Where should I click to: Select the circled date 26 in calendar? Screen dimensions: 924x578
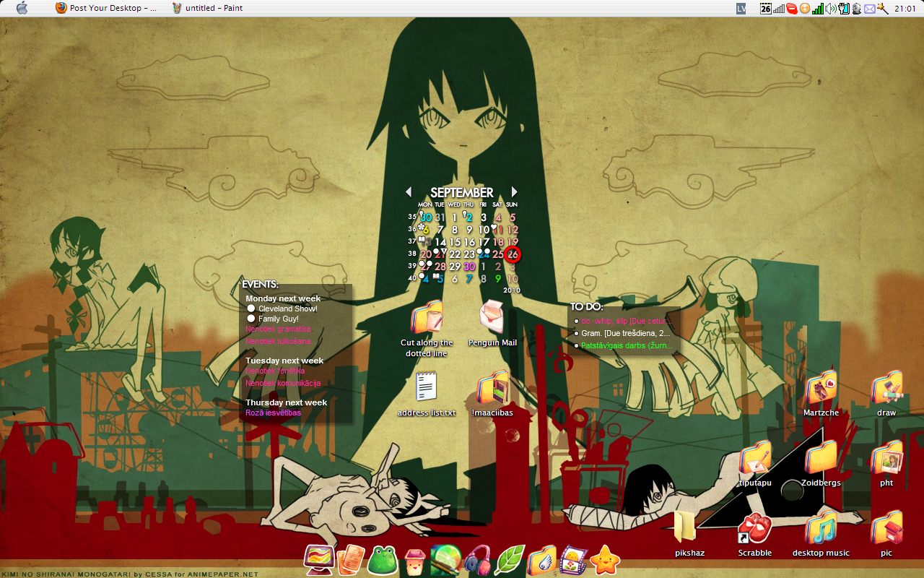click(x=513, y=254)
